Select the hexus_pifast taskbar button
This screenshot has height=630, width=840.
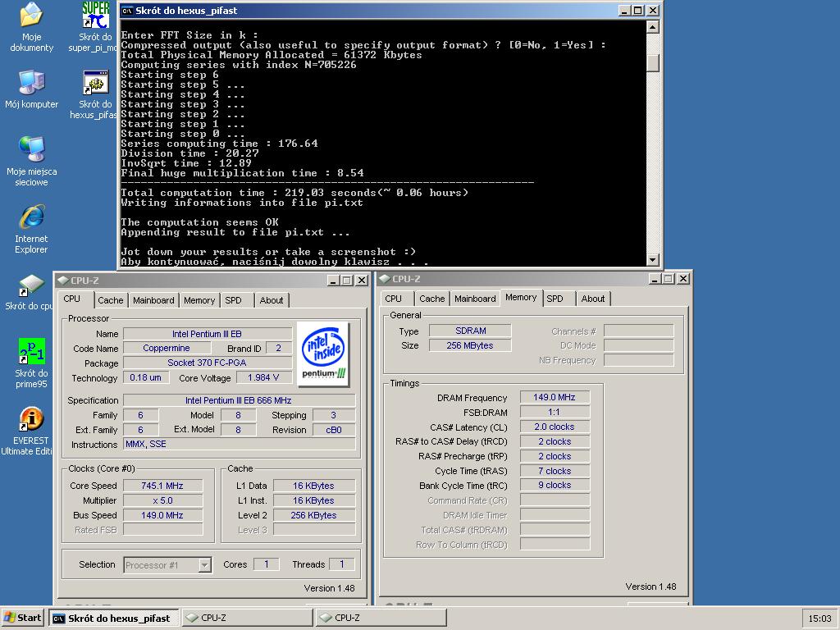[114, 618]
